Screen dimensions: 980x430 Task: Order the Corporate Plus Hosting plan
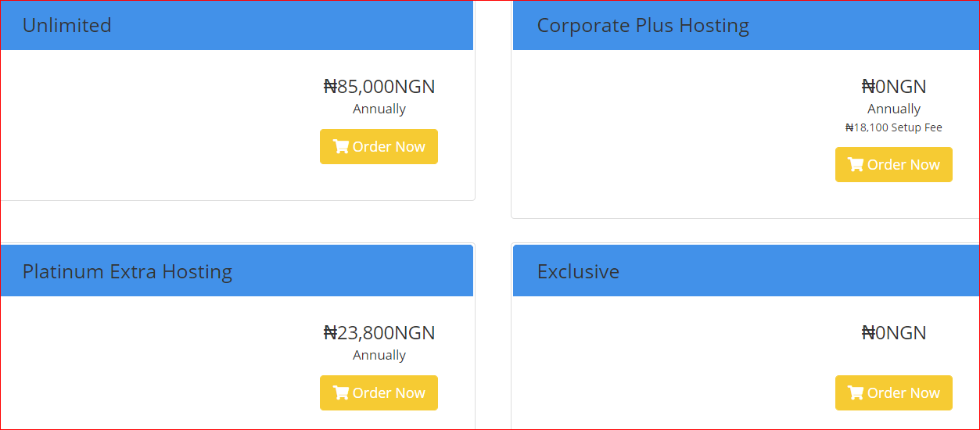[893, 165]
